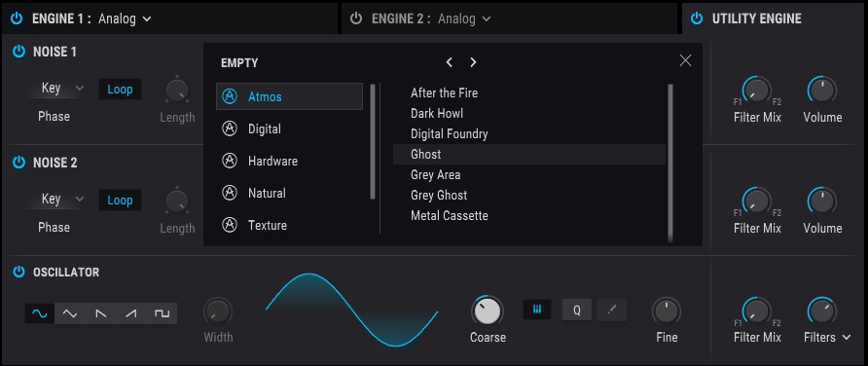868x366 pixels.
Task: Open the Filters dropdown in Utility Engine
Action: click(x=826, y=337)
